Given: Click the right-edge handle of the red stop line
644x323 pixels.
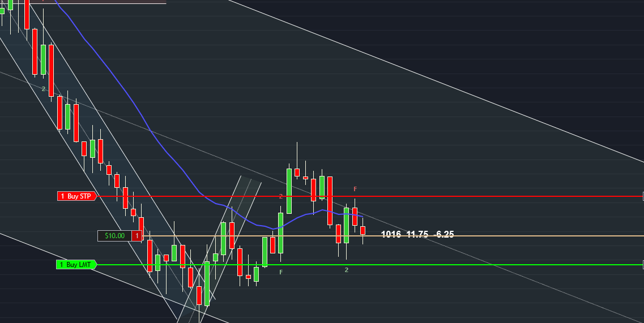Looking at the screenshot, I should click(x=642, y=196).
